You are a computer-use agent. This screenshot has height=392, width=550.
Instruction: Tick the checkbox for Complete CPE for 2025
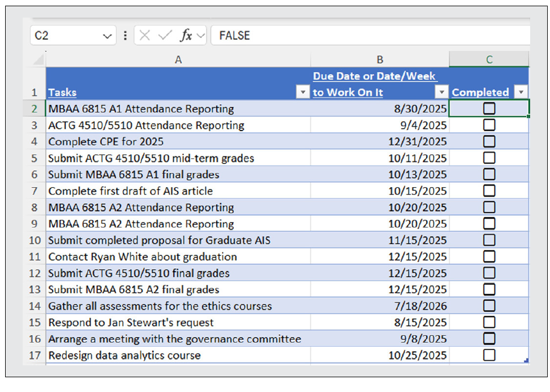click(x=489, y=142)
